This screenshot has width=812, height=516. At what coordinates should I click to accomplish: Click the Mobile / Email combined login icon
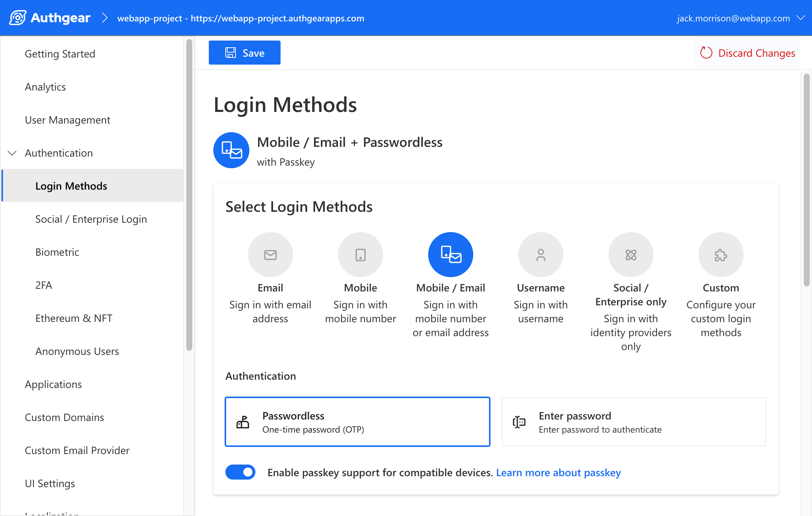coord(450,254)
